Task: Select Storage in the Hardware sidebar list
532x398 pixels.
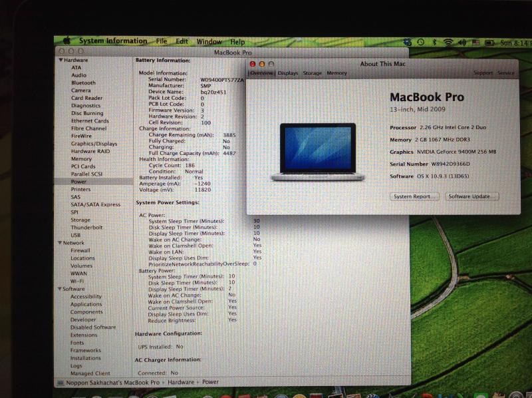Action: click(x=80, y=220)
